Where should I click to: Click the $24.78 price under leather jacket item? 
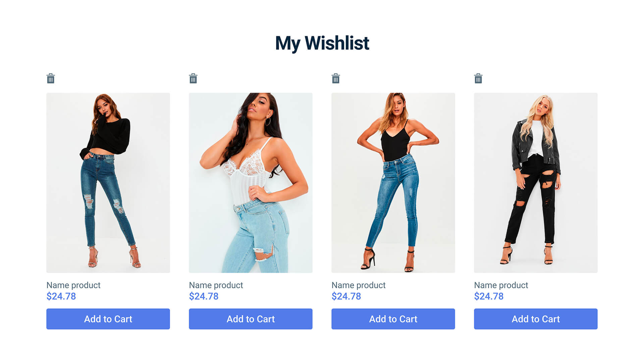489,296
